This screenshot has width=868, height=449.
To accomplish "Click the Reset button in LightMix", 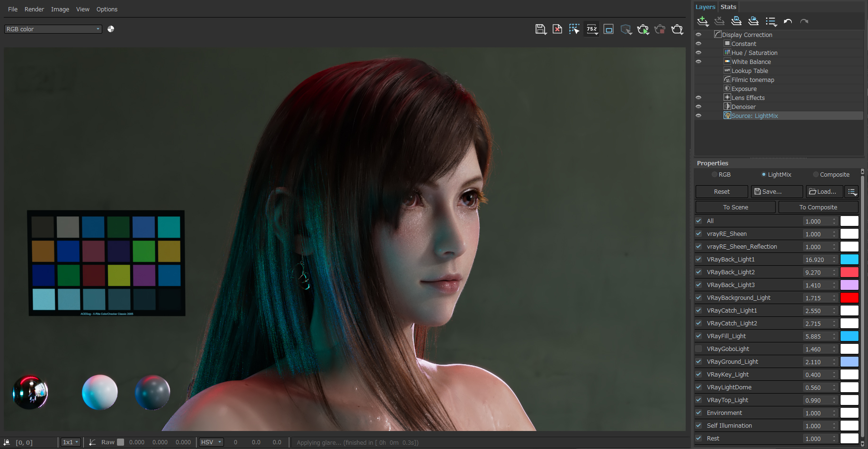I will pos(722,192).
